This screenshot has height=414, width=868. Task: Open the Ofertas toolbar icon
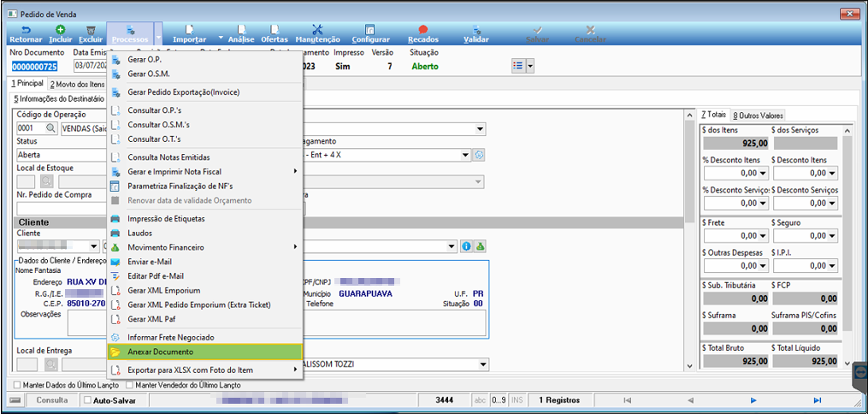274,30
